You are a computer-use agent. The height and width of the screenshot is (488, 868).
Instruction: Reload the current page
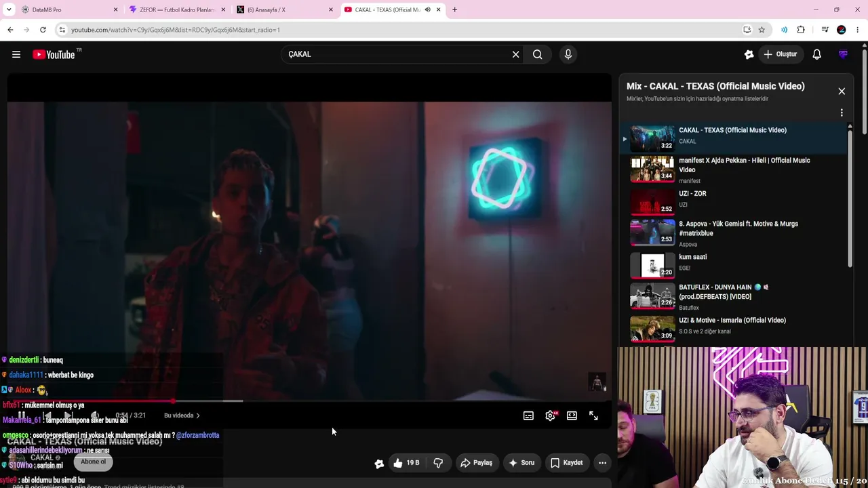click(x=43, y=30)
